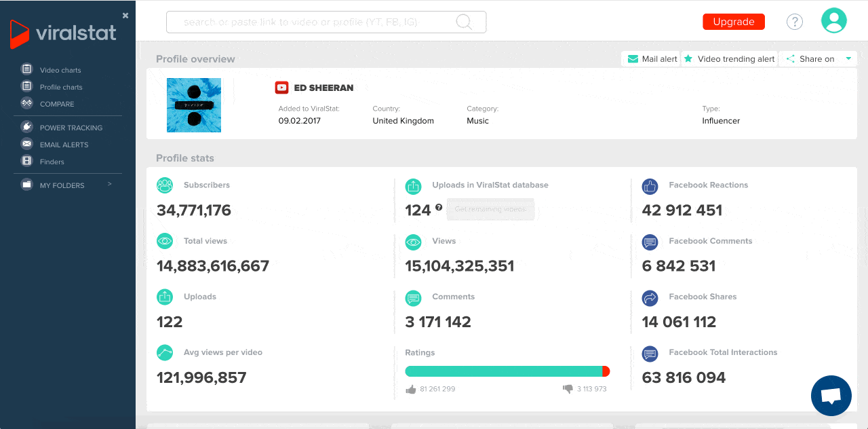This screenshot has width=868, height=429.
Task: Expand MY FOLDERS with the arrow
Action: coord(109,185)
